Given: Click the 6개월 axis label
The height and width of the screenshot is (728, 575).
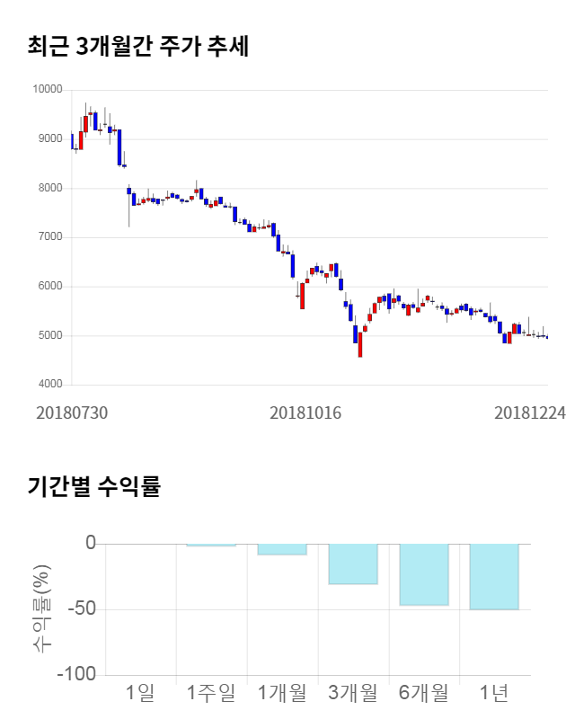Looking at the screenshot, I should click(x=423, y=693).
